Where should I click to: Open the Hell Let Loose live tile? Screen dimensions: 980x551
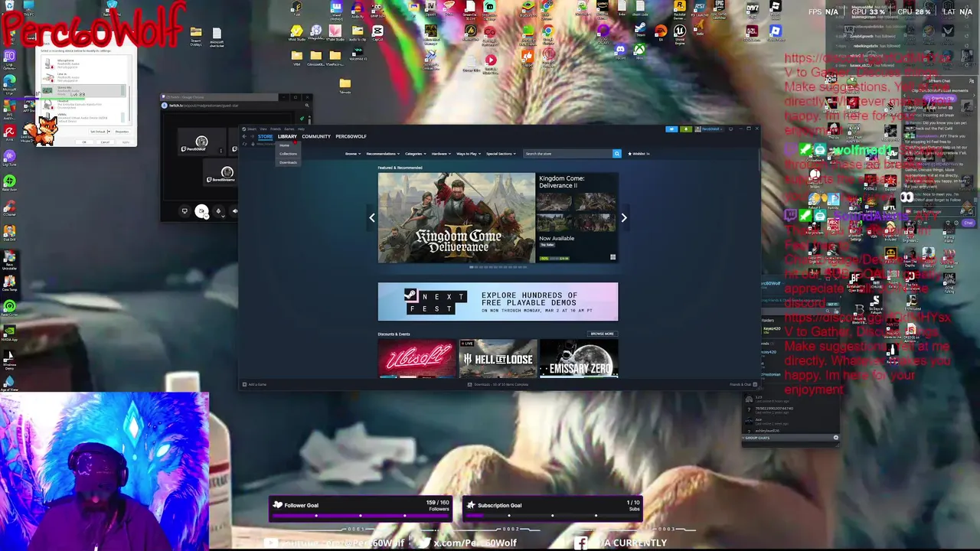click(x=498, y=359)
